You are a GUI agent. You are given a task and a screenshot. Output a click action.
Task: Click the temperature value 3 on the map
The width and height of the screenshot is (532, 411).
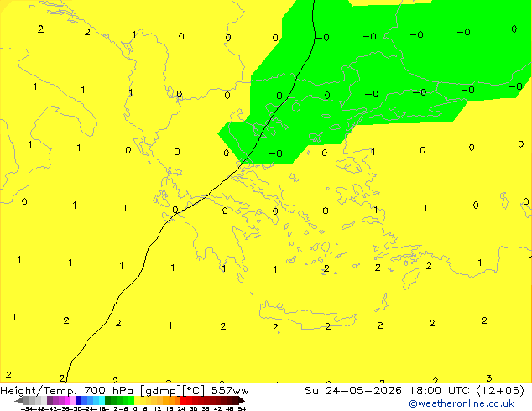[x=488, y=378]
